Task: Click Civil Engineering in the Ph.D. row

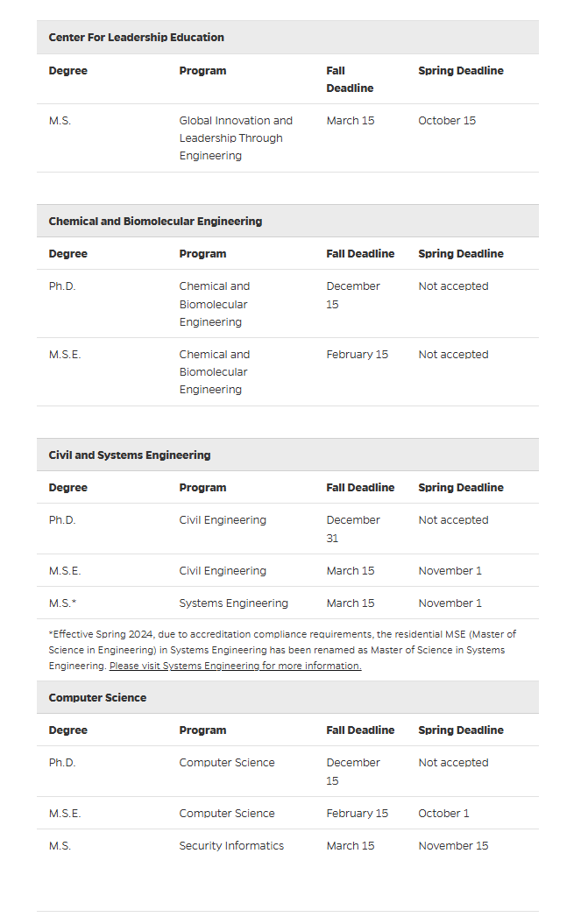Action: [223, 520]
